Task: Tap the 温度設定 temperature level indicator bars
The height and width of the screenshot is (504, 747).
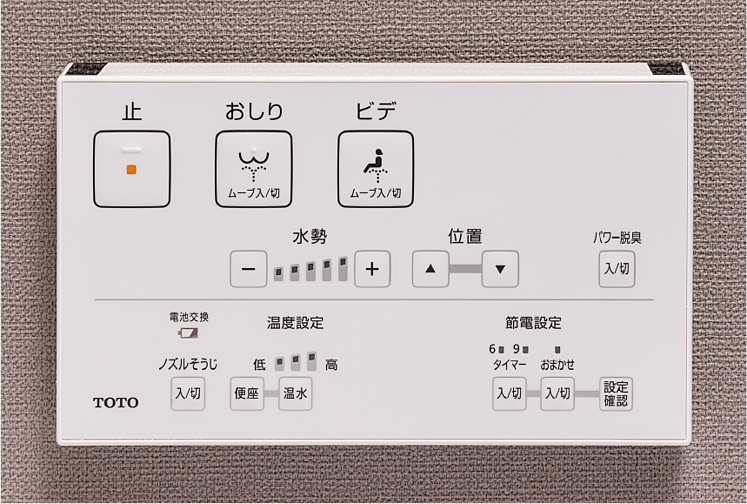Action: click(x=296, y=362)
